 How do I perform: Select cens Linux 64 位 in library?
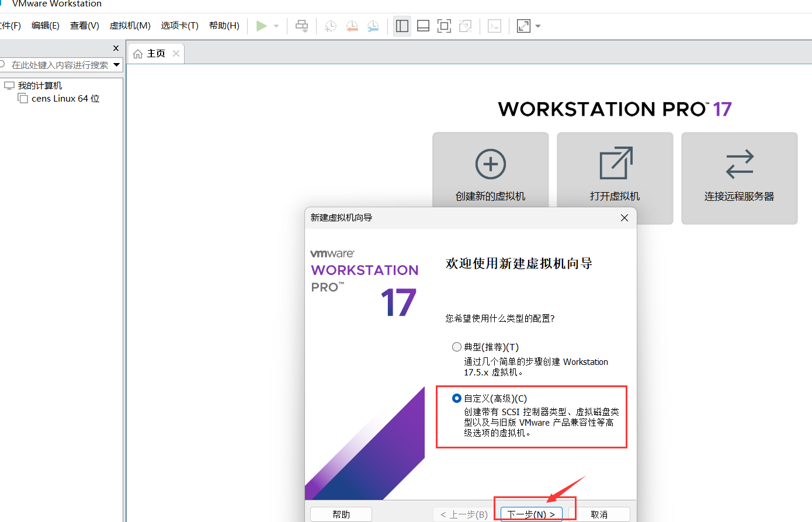pos(66,99)
